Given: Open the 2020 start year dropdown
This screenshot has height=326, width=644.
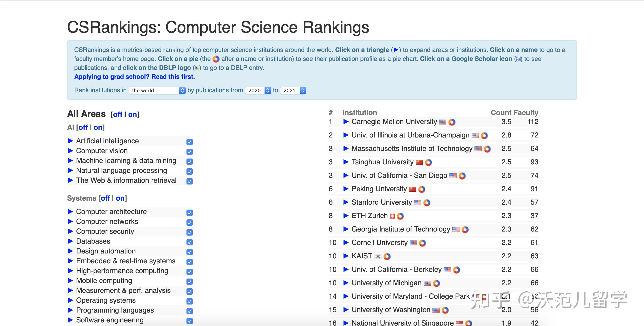Looking at the screenshot, I should point(258,90).
